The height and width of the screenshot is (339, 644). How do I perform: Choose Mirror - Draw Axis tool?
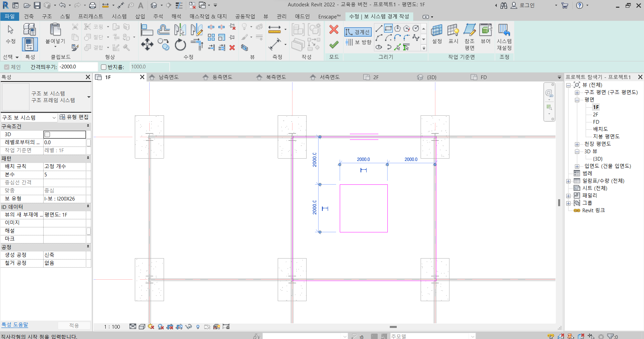[197, 30]
